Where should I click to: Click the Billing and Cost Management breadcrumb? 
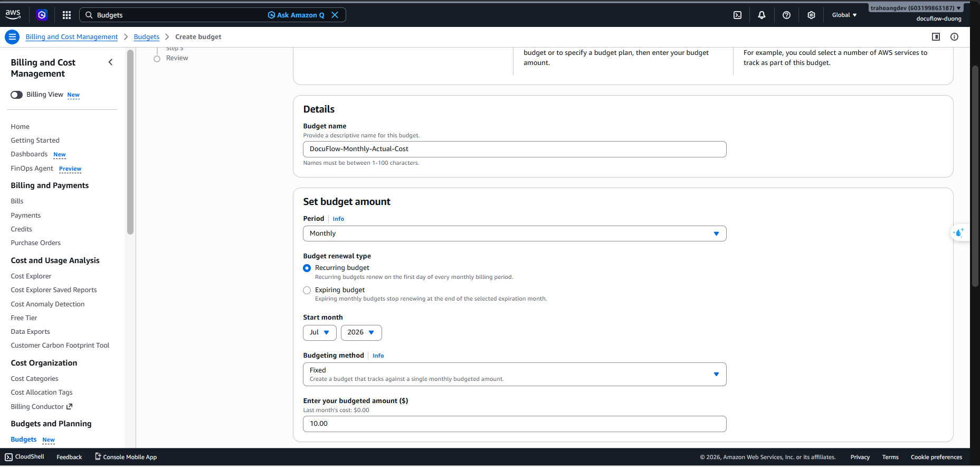pos(72,37)
